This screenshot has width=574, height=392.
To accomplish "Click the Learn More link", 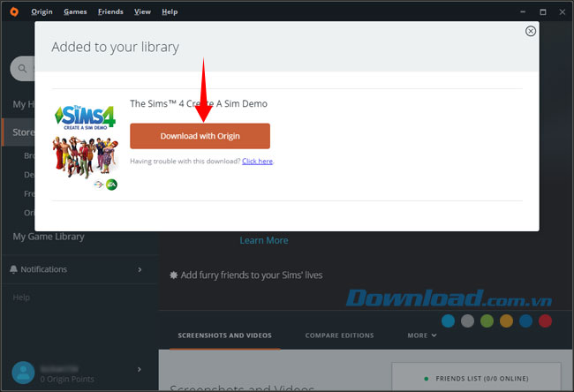I will [x=263, y=240].
